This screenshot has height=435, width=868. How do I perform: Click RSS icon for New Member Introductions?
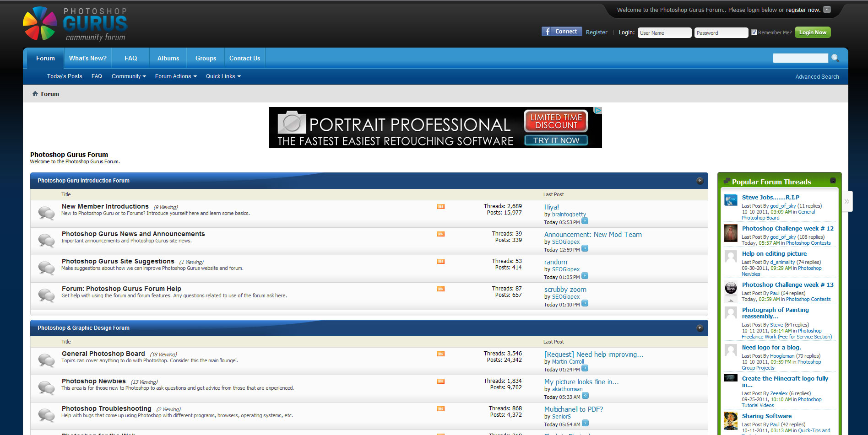(x=440, y=207)
